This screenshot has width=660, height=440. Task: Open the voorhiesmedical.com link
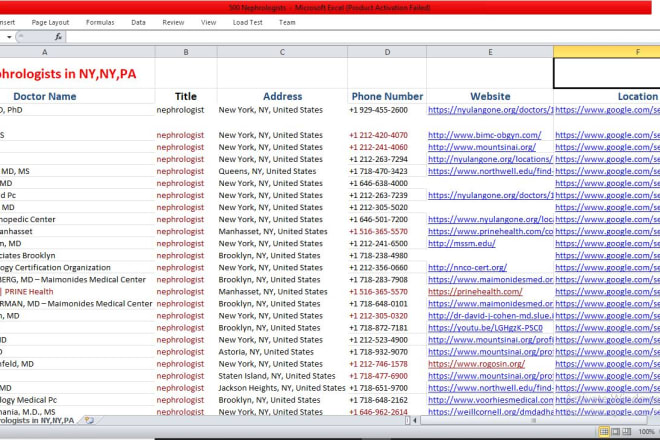(x=490, y=400)
